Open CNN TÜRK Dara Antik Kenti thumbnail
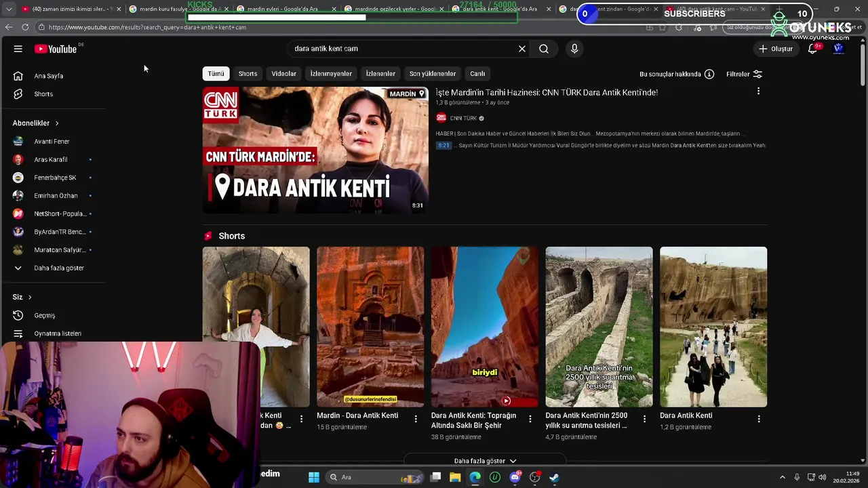The height and width of the screenshot is (488, 868). (x=315, y=150)
